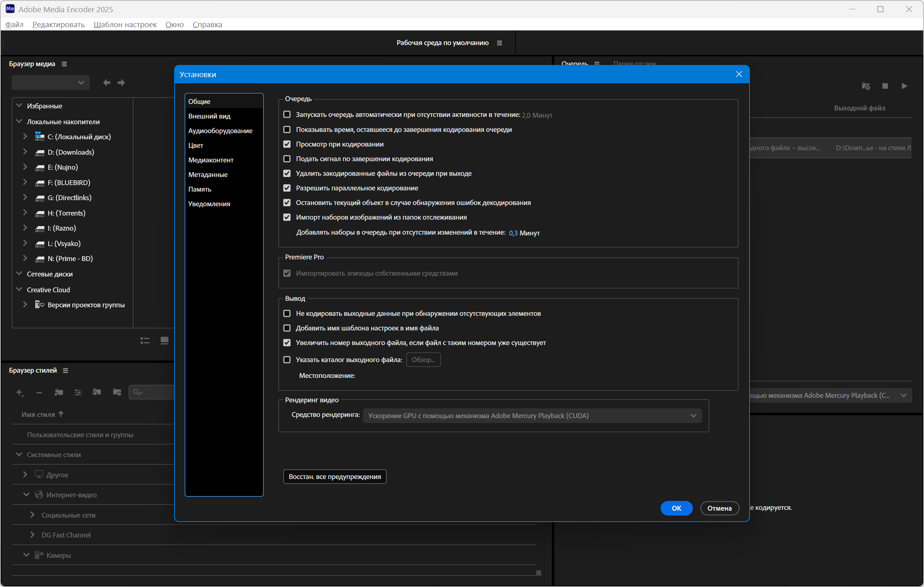The width and height of the screenshot is (924, 587).
Task: Select 'Аудиооборудование' in settings category list
Action: click(220, 131)
